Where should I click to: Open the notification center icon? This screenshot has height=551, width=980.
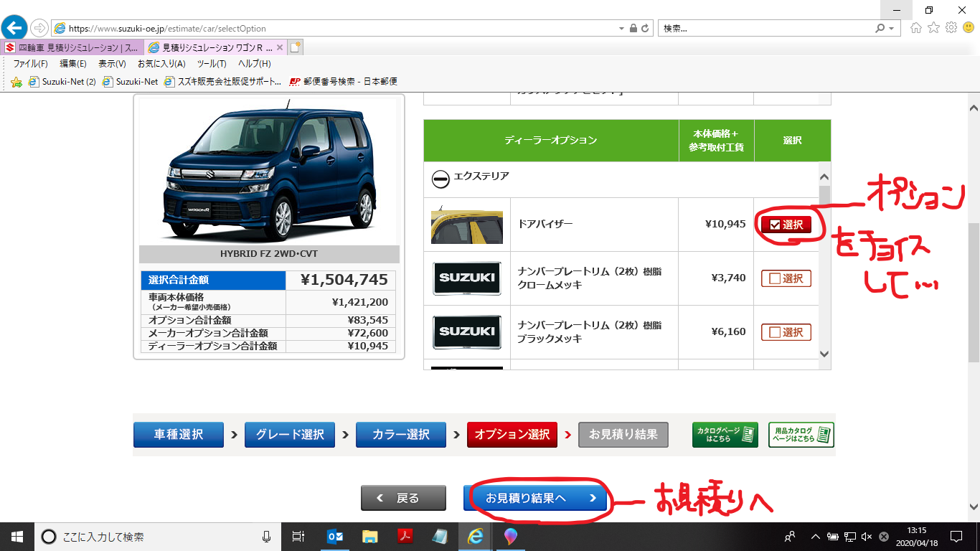[956, 536]
